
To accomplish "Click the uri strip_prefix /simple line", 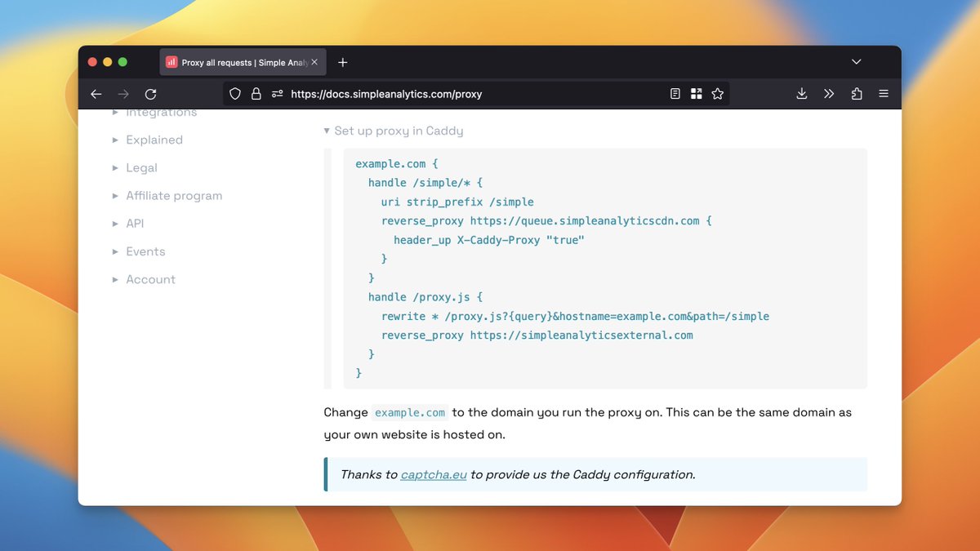I will pos(457,202).
